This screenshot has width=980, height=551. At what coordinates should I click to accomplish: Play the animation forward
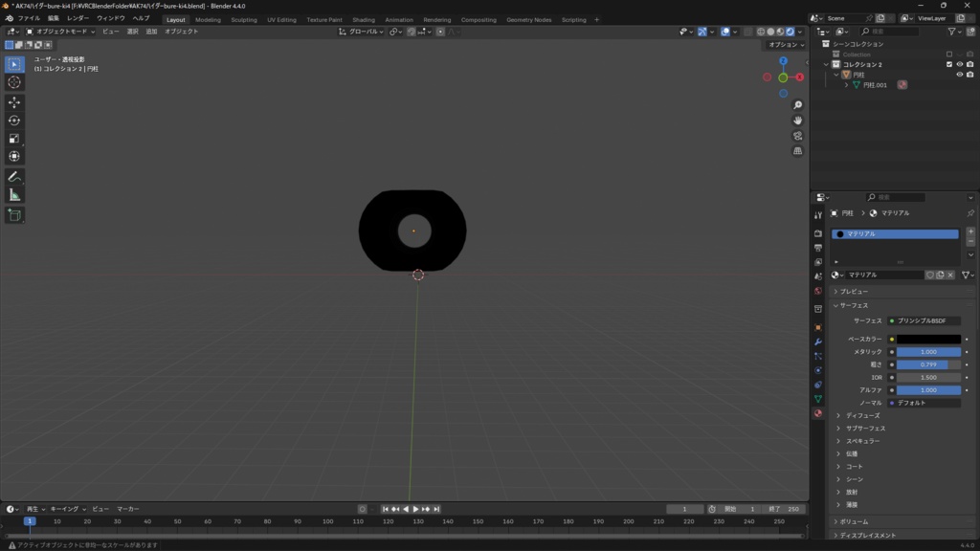[x=415, y=509]
